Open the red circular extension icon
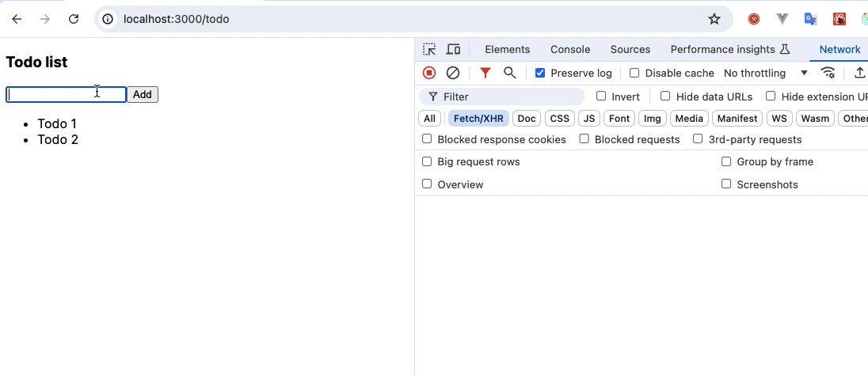The height and width of the screenshot is (375, 868). (754, 19)
